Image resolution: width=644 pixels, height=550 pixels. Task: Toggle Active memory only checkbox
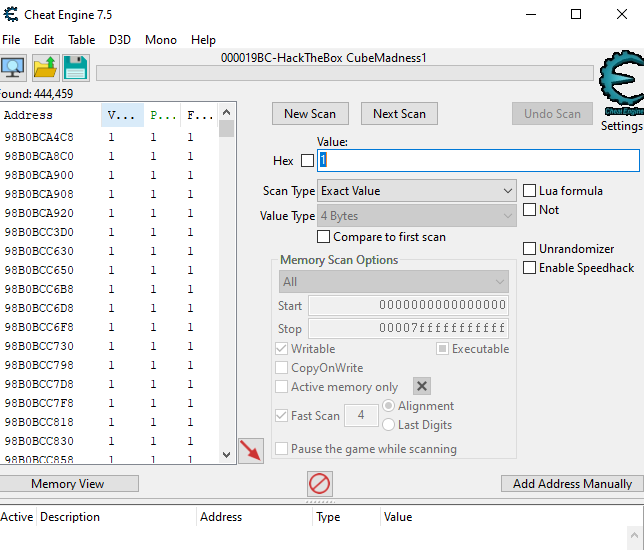pos(281,387)
